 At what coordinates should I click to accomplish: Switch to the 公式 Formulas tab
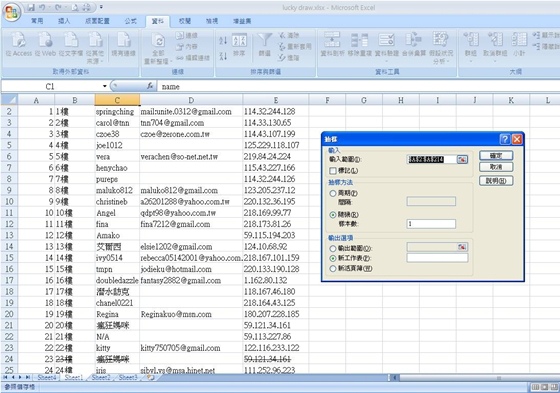pos(131,21)
